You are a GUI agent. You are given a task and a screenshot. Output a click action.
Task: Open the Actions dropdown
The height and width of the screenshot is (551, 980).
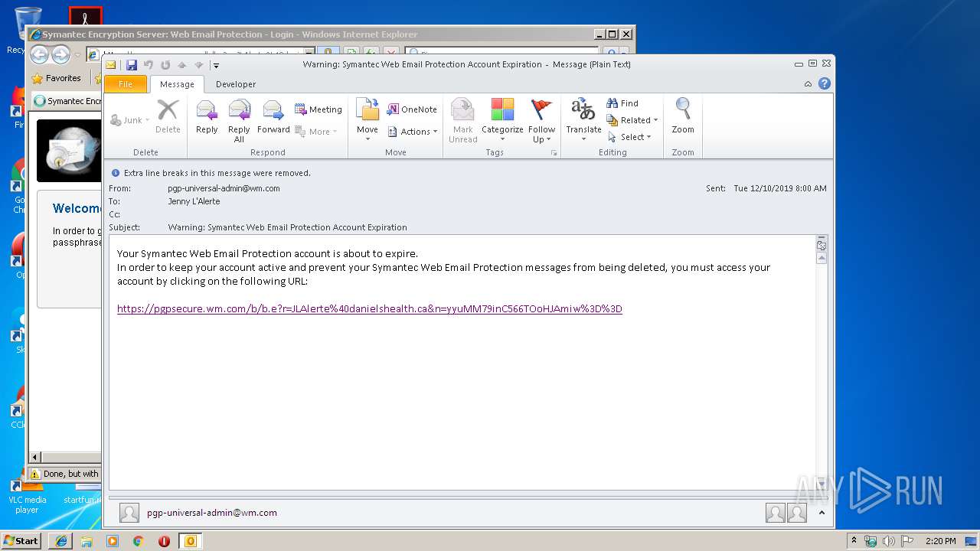[x=413, y=132]
